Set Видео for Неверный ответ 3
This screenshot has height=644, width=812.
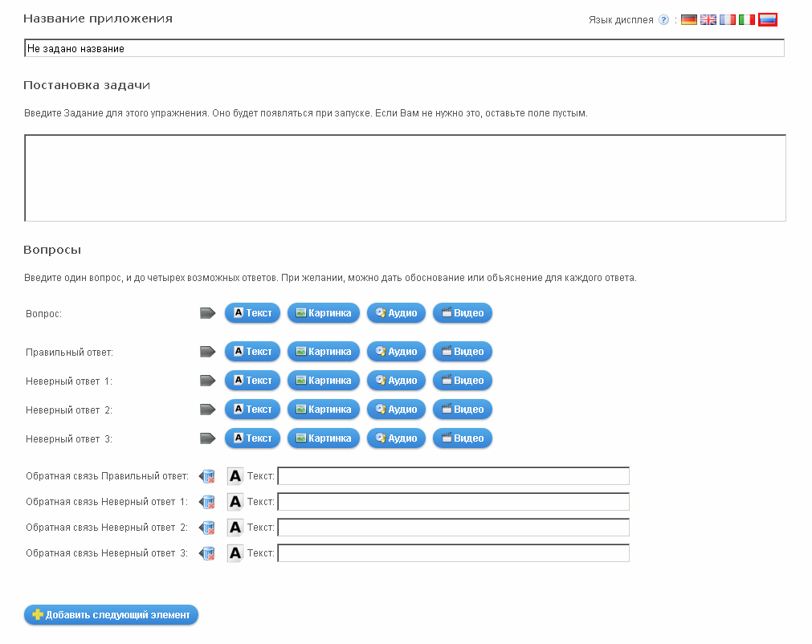pos(463,438)
